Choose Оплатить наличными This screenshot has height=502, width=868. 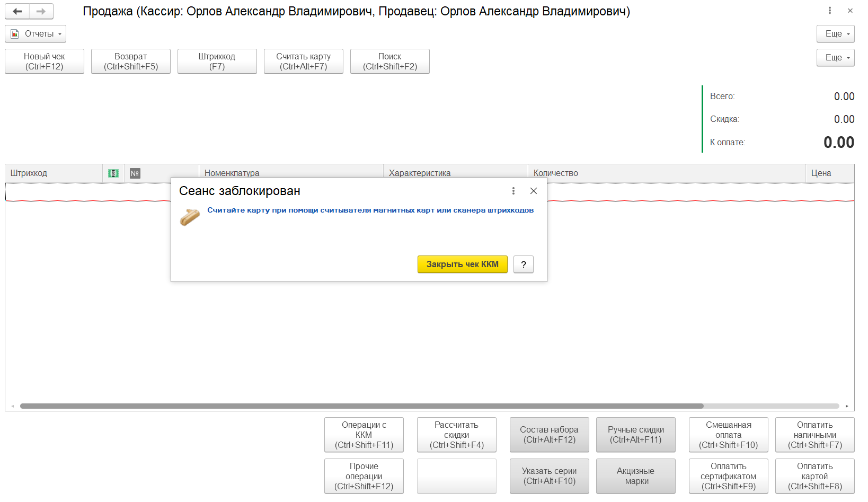pyautogui.click(x=815, y=435)
